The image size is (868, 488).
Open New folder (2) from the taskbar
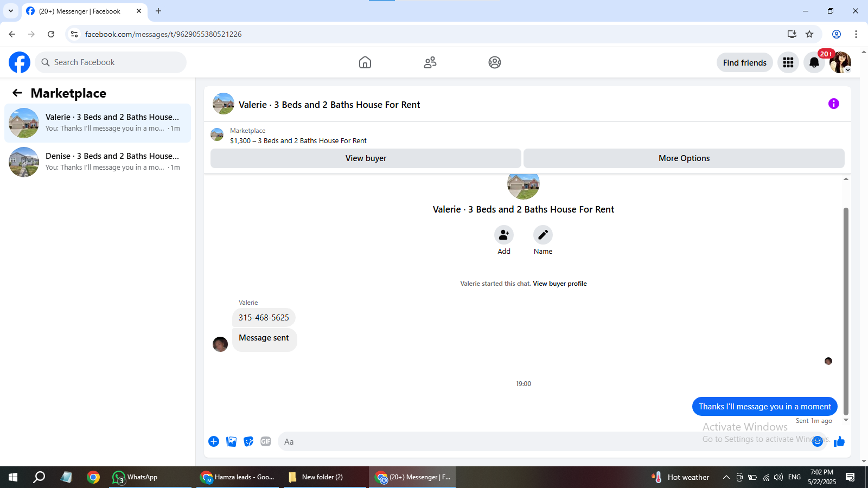[324, 477]
